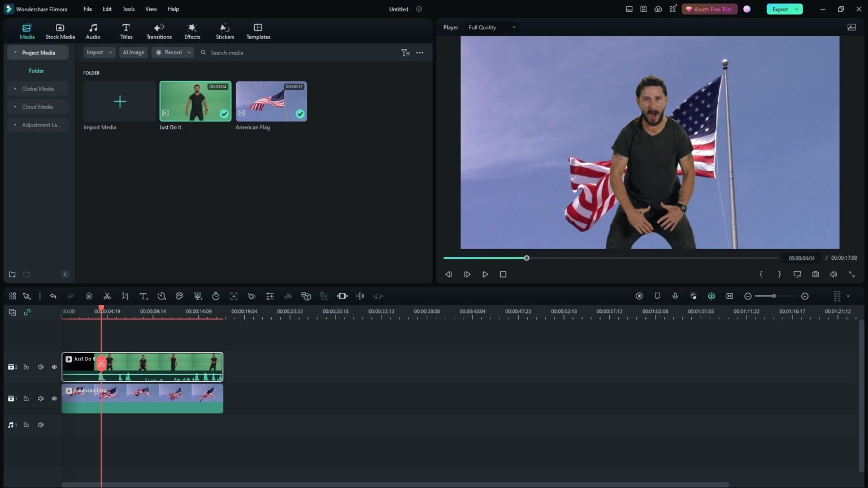Record voiceover with the microphone icon
Viewport: 868px width, 488px height.
tap(675, 296)
